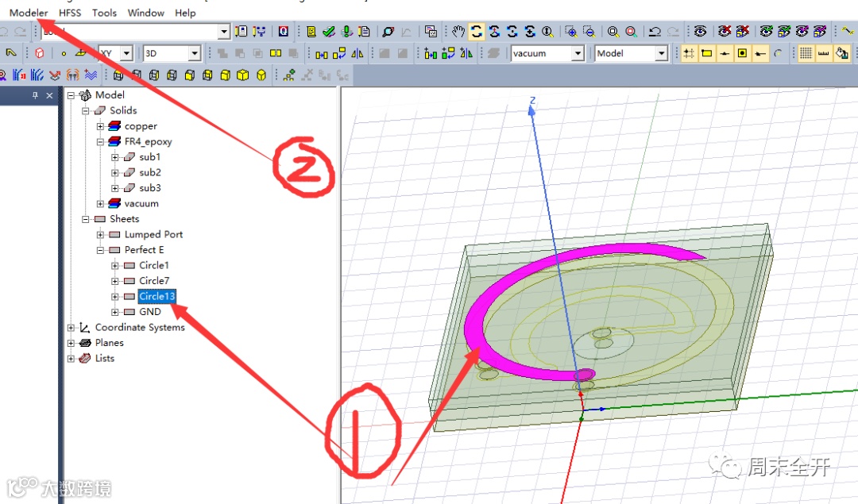Click the blue wave plus icon

(x=91, y=75)
